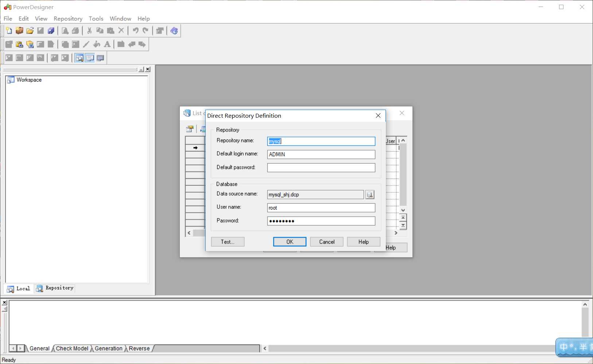Click Output panel scroll up arrow
Screen dimensions: 593x364
585,305
